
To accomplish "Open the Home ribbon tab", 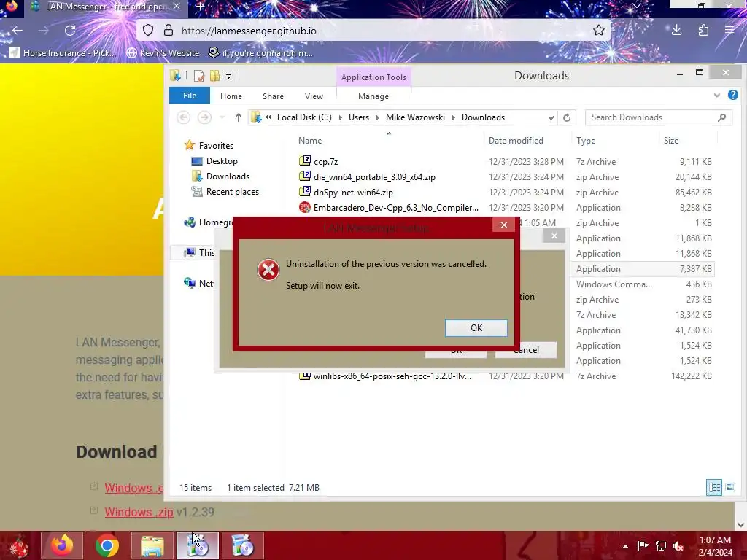I will point(231,96).
